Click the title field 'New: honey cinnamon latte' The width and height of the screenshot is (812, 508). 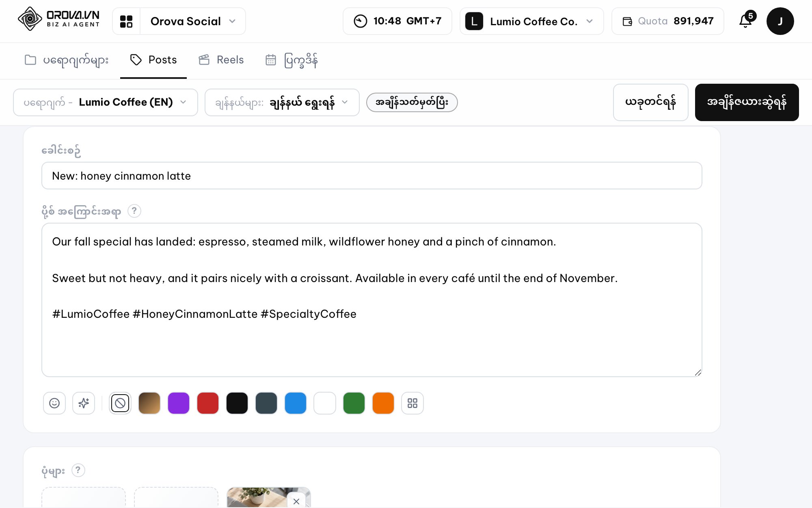tap(372, 176)
